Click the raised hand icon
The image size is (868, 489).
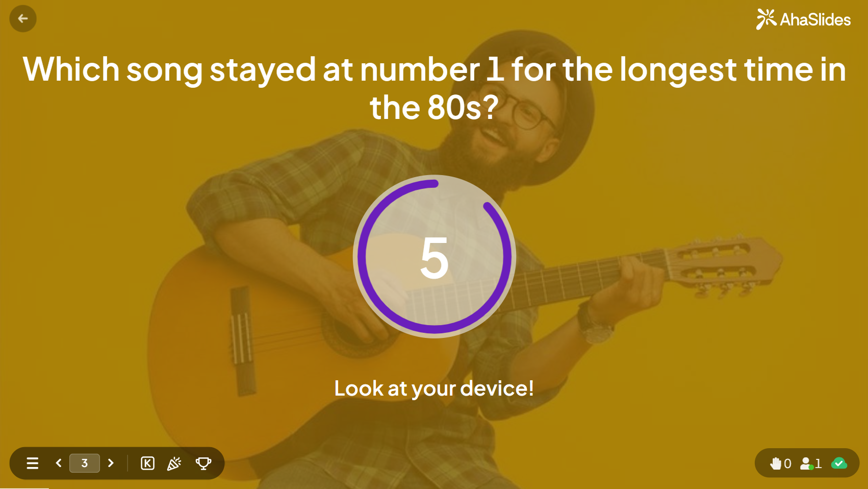tap(776, 463)
